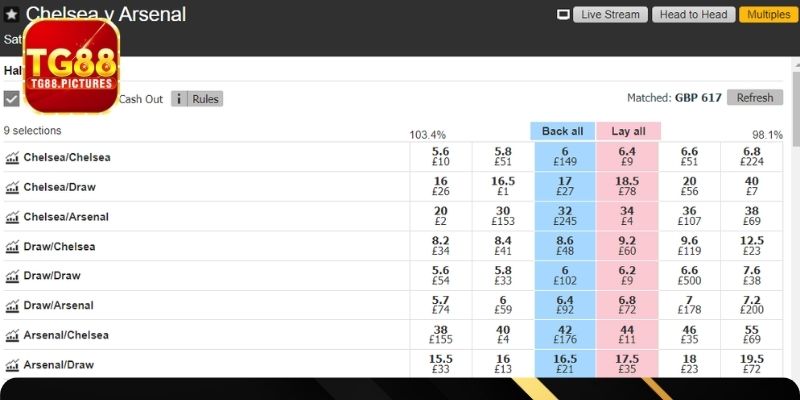This screenshot has width=800, height=400.
Task: Open the Live Stream view
Action: (610, 15)
